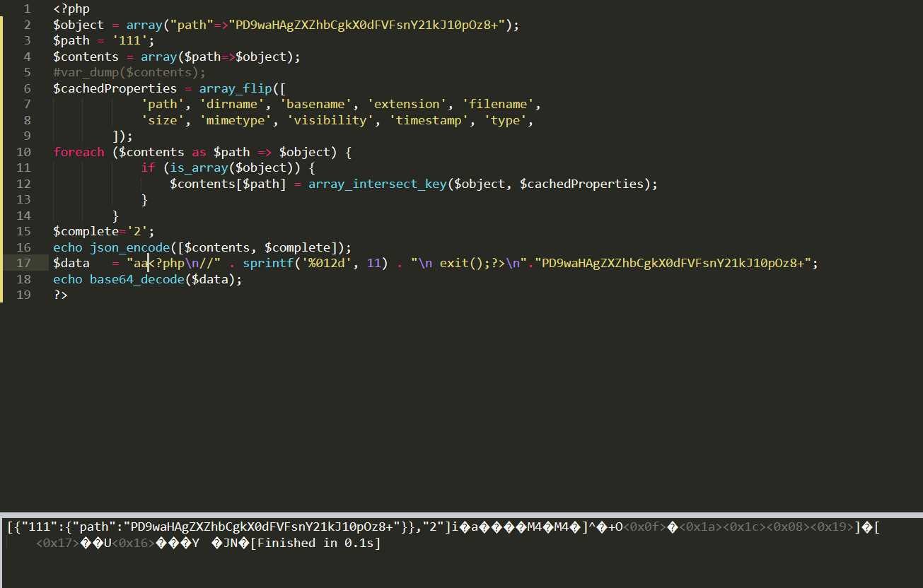Click gutter line number 12
The width and height of the screenshot is (923, 588).
click(23, 184)
